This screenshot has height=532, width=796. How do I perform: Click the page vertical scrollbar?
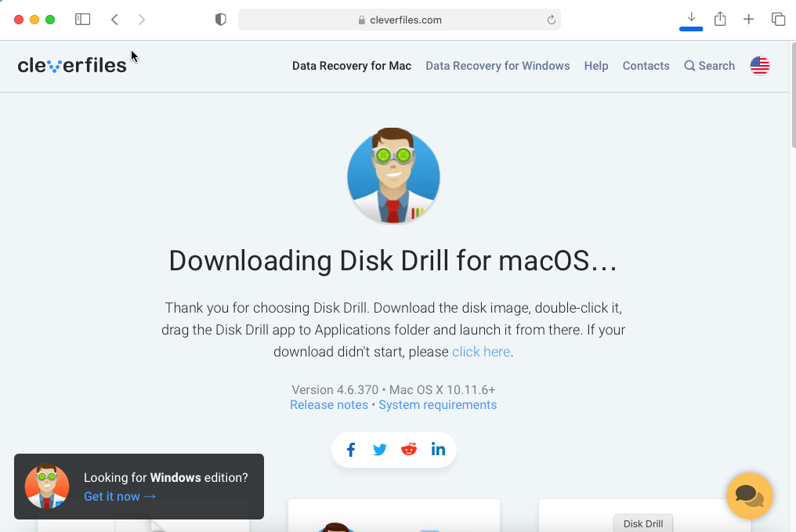tap(793, 96)
